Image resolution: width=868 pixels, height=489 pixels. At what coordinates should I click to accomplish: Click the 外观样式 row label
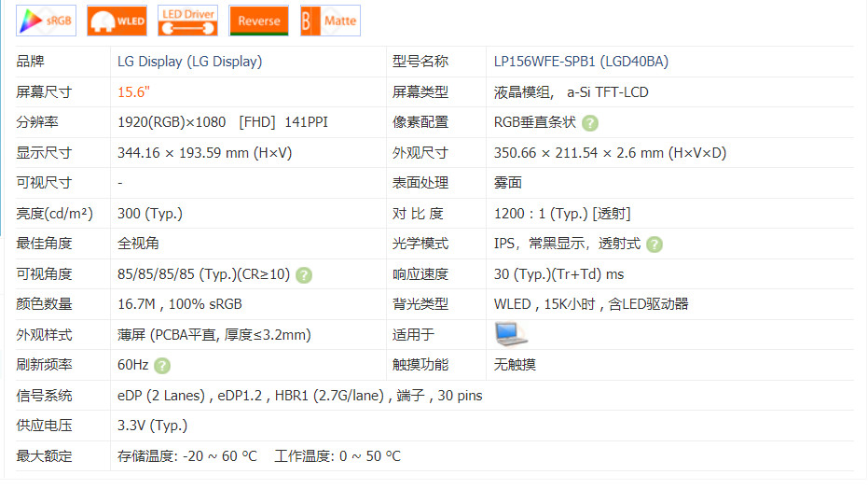pyautogui.click(x=44, y=334)
